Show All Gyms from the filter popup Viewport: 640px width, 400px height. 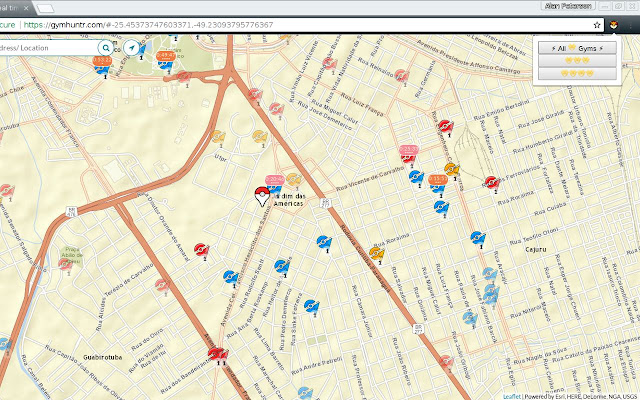577,48
